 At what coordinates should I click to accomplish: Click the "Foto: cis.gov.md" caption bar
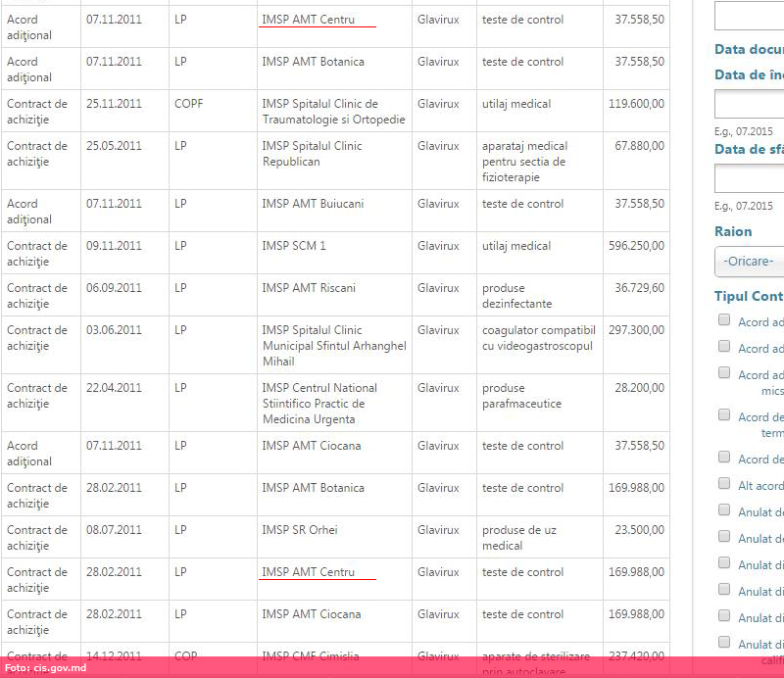[46, 668]
